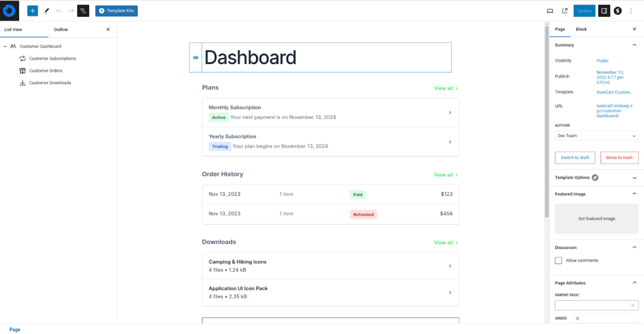Image resolution: width=644 pixels, height=334 pixels.
Task: Click the Move to trash button
Action: coord(619,158)
